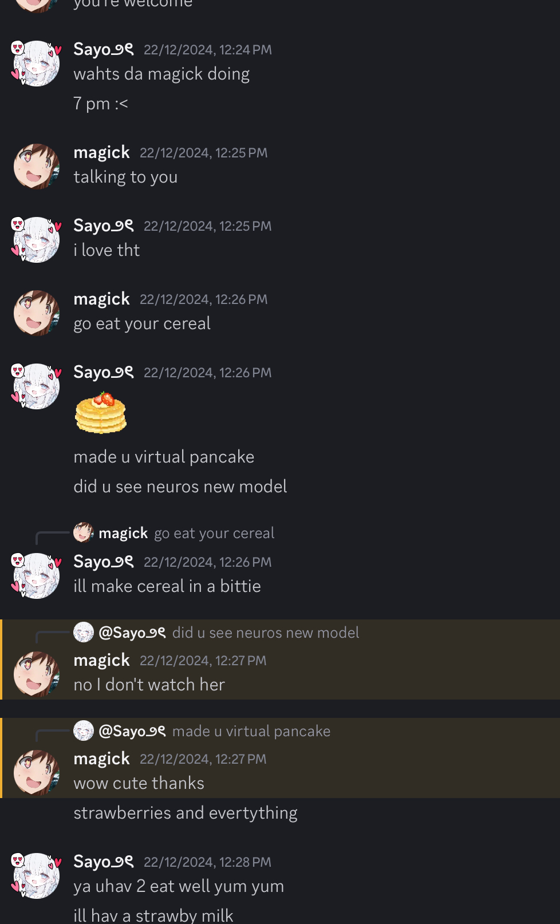Click username magick above 'wow cute thanks'
Image resolution: width=560 pixels, height=924 pixels.
[102, 759]
